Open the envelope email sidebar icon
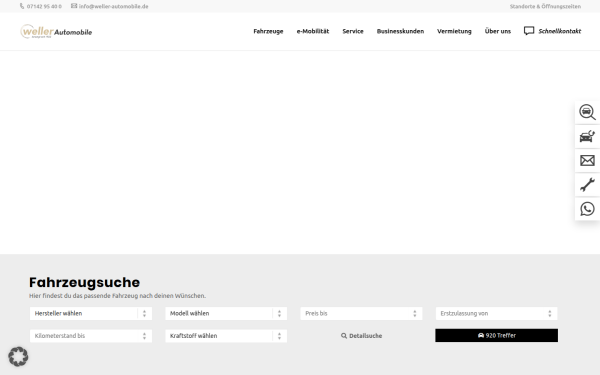 coord(587,160)
